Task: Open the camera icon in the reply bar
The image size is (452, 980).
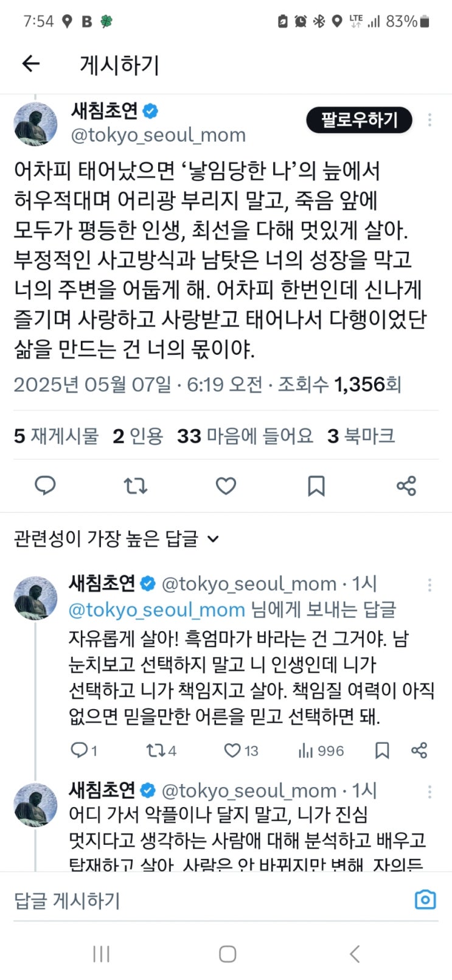Action: 425,900
